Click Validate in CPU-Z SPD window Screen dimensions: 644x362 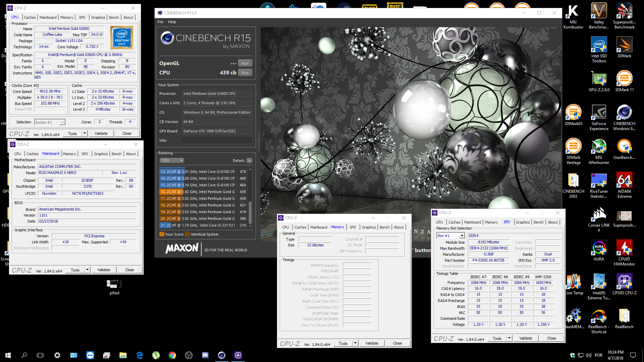coord(526,338)
